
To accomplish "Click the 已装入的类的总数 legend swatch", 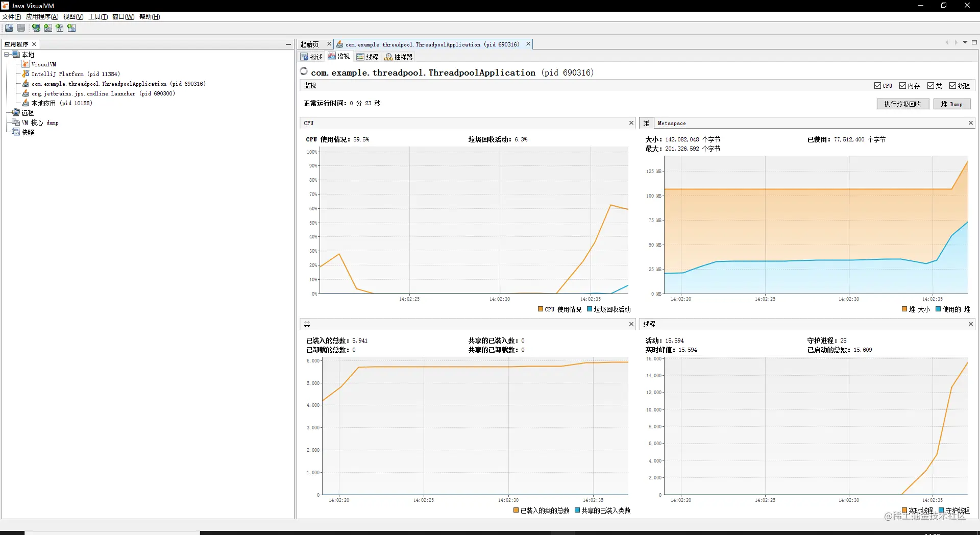I will coord(516,510).
